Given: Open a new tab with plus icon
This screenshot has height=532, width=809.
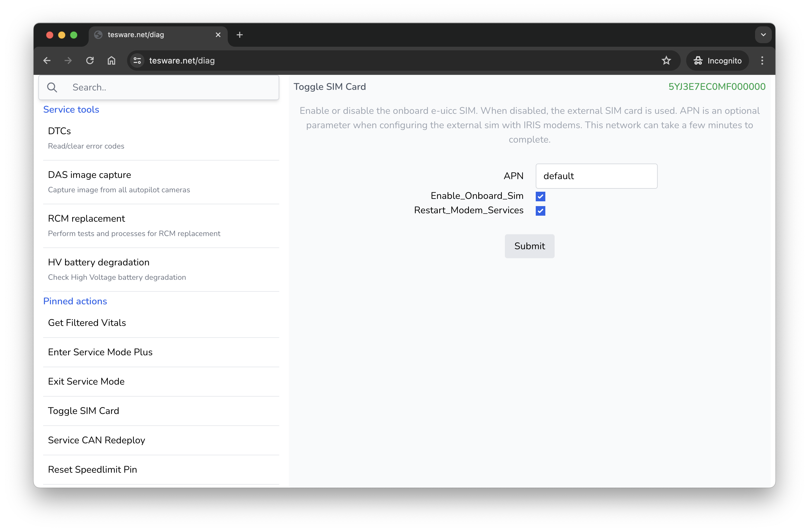Looking at the screenshot, I should click(240, 35).
